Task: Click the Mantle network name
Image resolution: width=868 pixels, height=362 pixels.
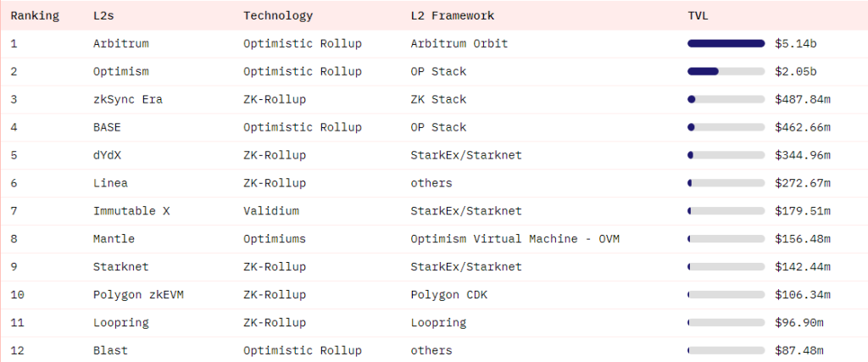Action: 114,239
